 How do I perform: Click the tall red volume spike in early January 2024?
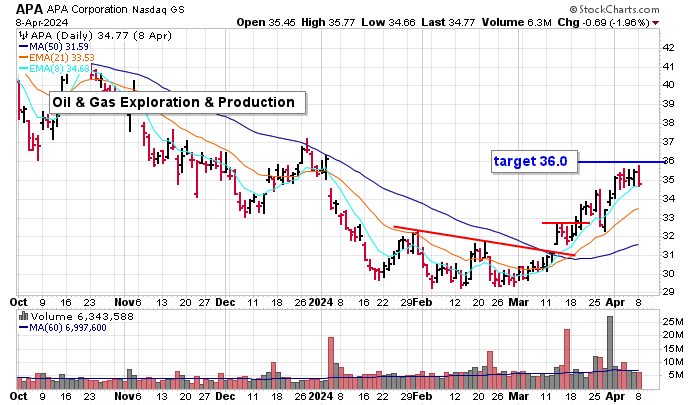coord(331,363)
